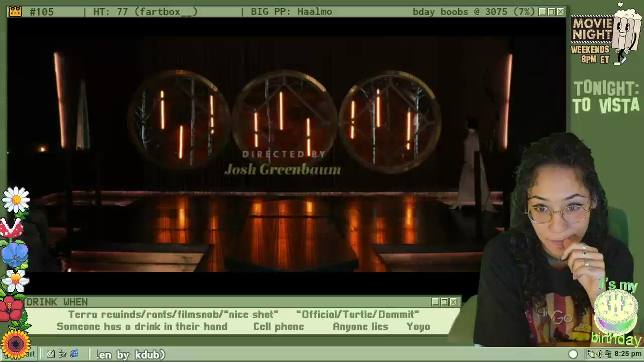Click the Yoyo rule text

pyautogui.click(x=418, y=327)
